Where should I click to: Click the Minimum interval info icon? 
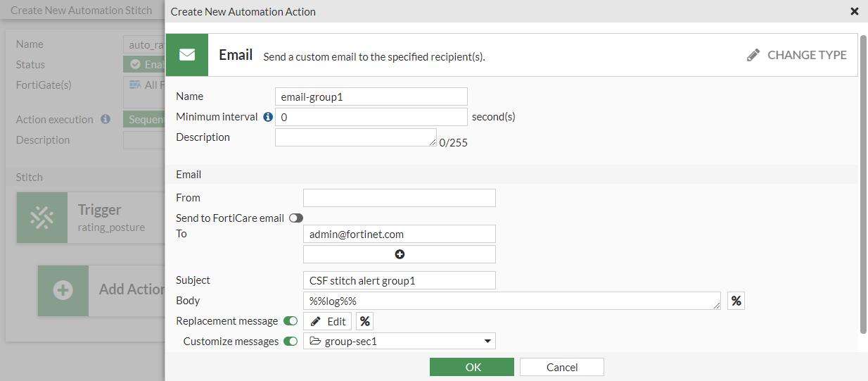pyautogui.click(x=267, y=117)
